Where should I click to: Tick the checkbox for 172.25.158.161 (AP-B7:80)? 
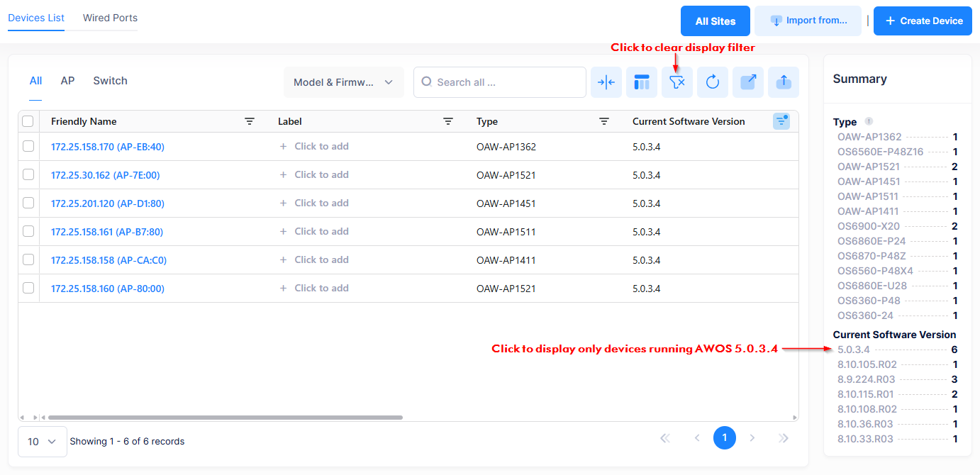coord(28,231)
